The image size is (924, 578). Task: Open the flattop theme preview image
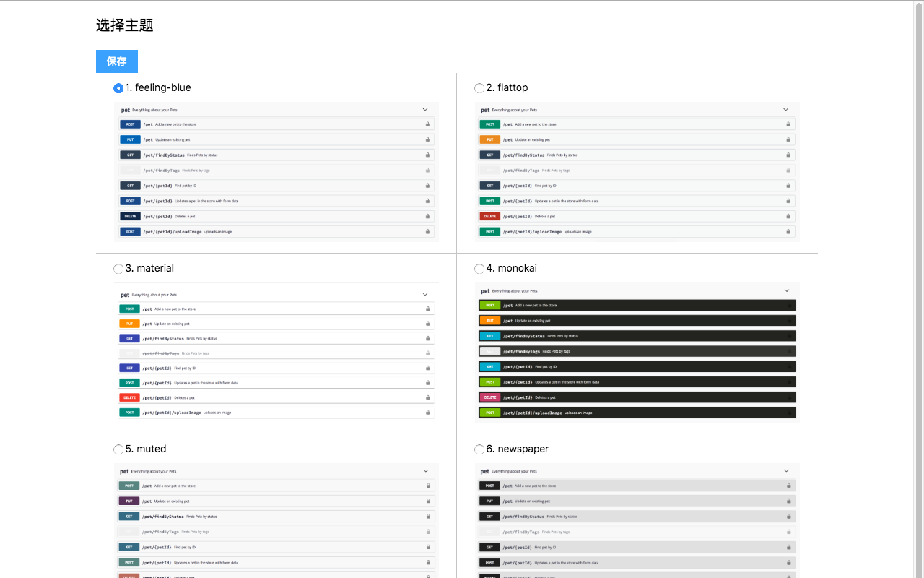637,172
